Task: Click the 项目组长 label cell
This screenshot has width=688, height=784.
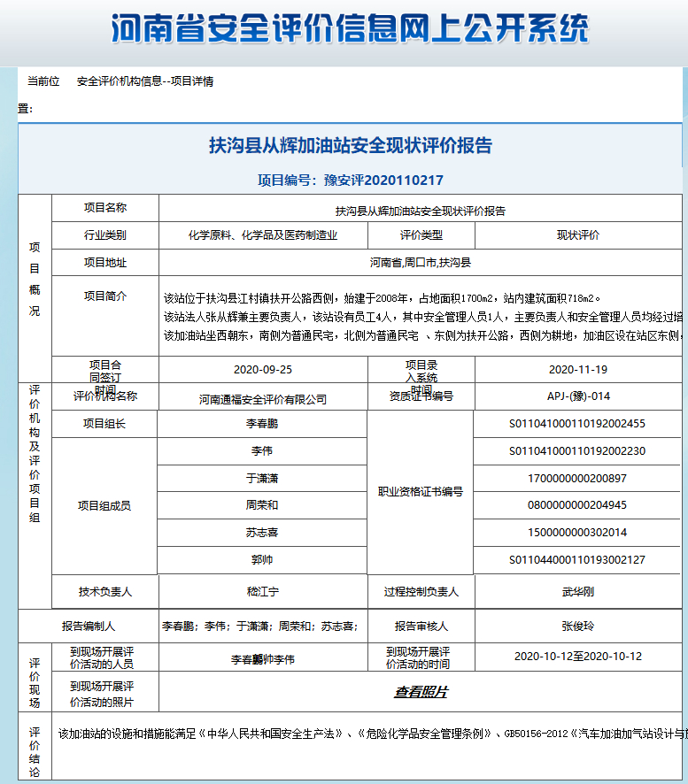Action: click(x=104, y=424)
